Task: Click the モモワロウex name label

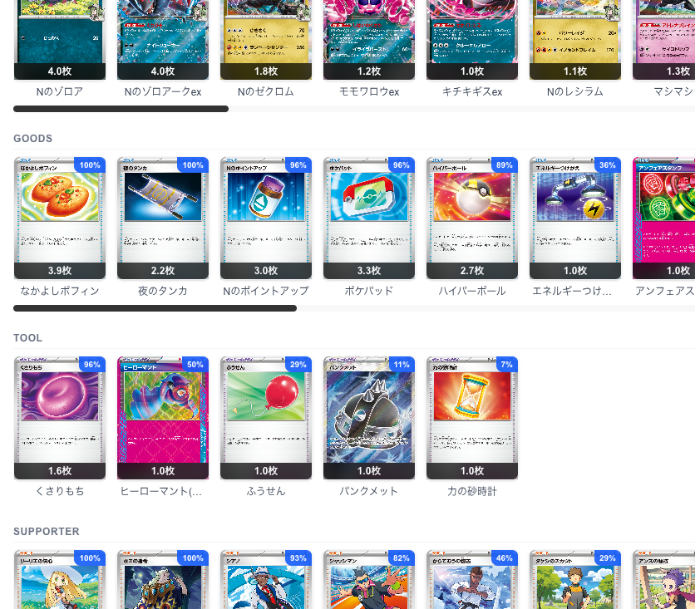Action: click(369, 92)
